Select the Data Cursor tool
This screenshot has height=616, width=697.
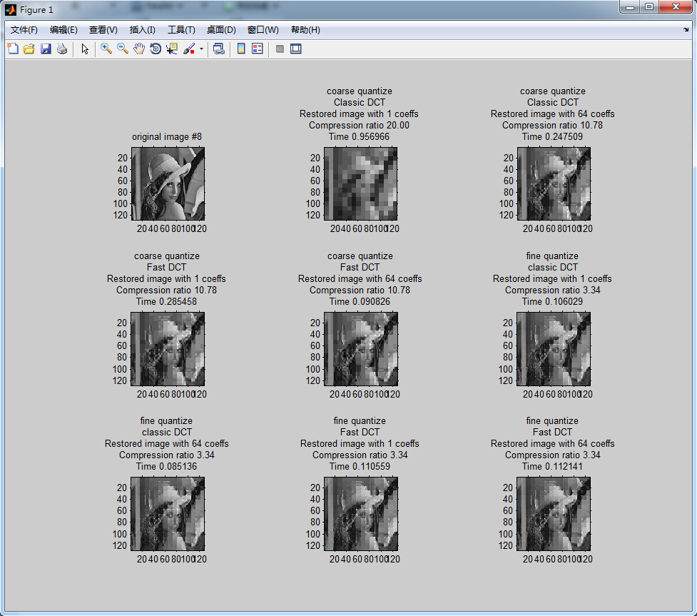pos(172,49)
